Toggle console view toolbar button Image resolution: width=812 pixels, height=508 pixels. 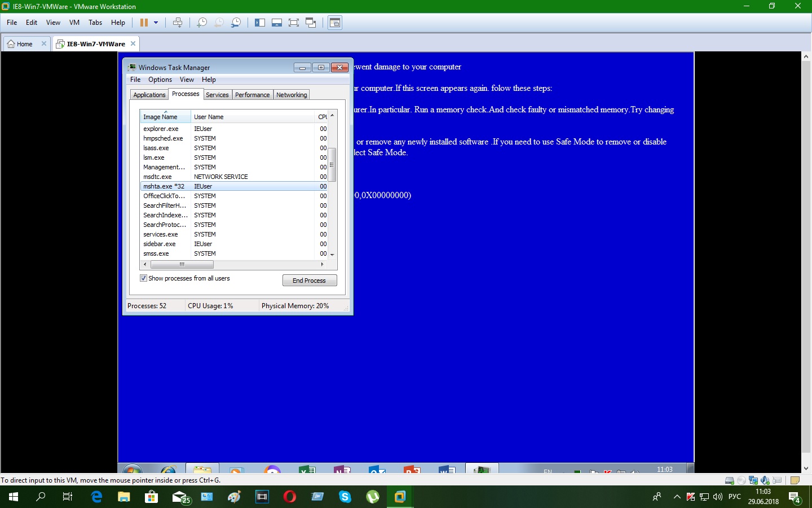click(335, 23)
